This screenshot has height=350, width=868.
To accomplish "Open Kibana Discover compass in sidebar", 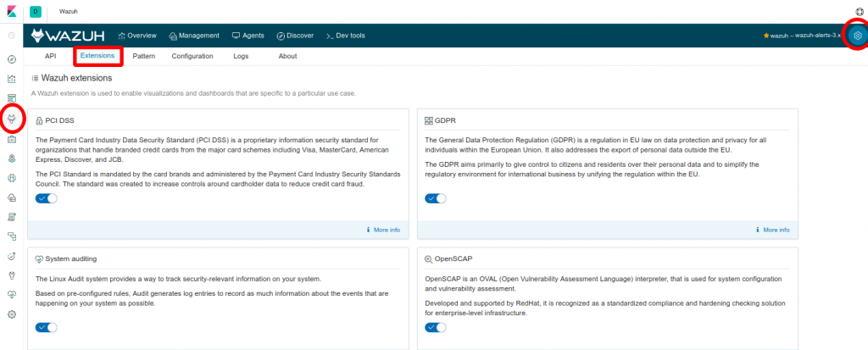I will coord(12,59).
